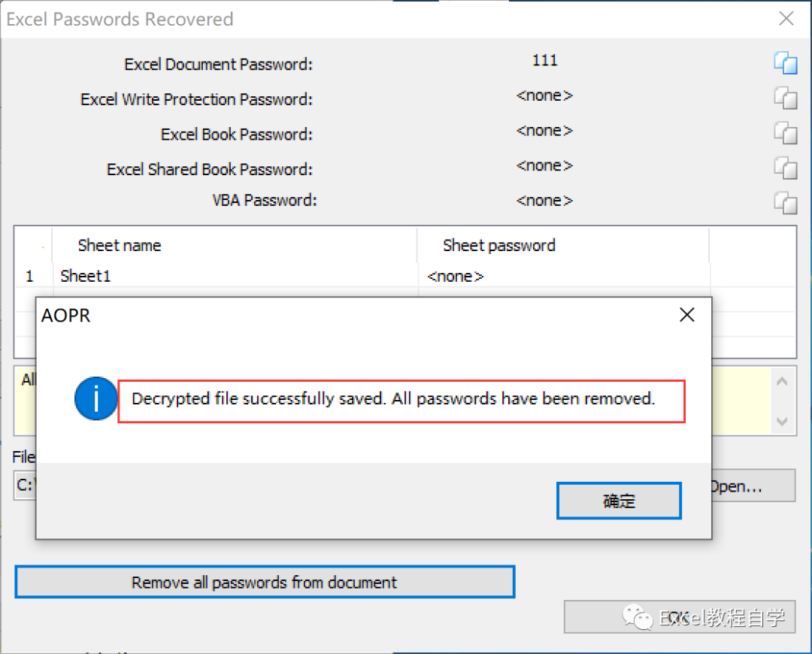Close the AOPR message dialog
812x654 pixels.
[x=686, y=315]
